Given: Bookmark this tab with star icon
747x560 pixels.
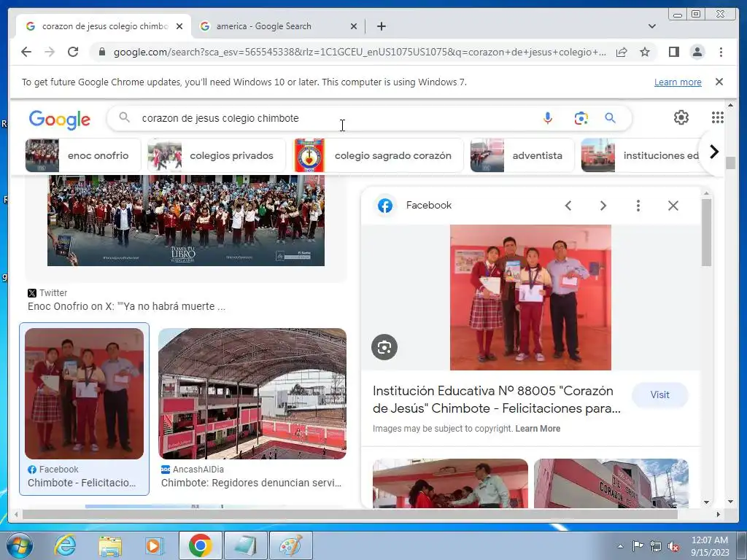Looking at the screenshot, I should click(645, 52).
